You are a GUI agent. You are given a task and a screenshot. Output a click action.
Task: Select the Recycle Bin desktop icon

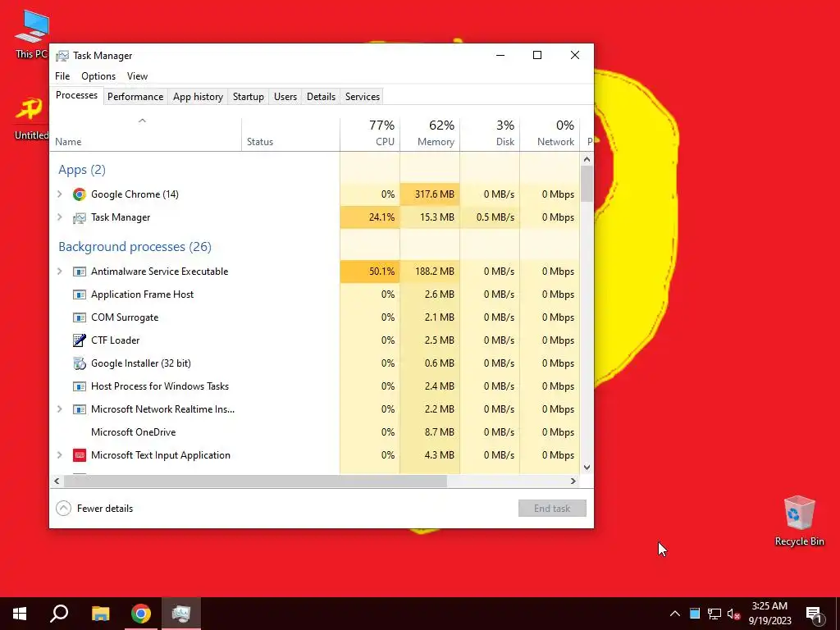coord(799,521)
